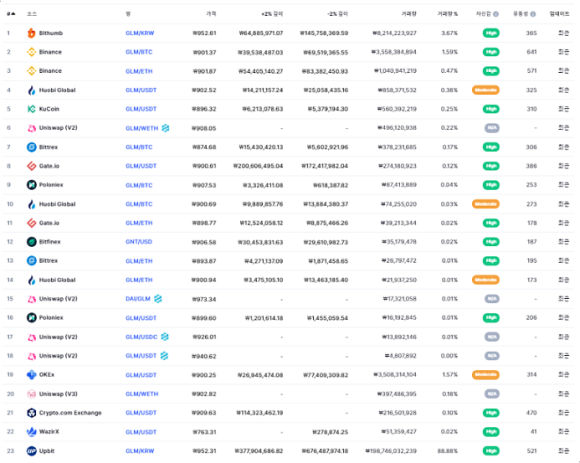Click the Uniswap (V2) logo in row 6
Image resolution: width=580 pixels, height=463 pixels.
[31, 128]
